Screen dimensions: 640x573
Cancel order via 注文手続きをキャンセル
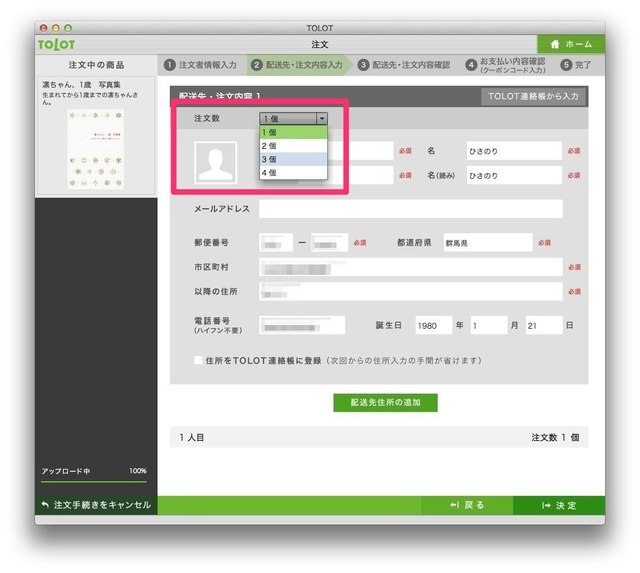96,505
